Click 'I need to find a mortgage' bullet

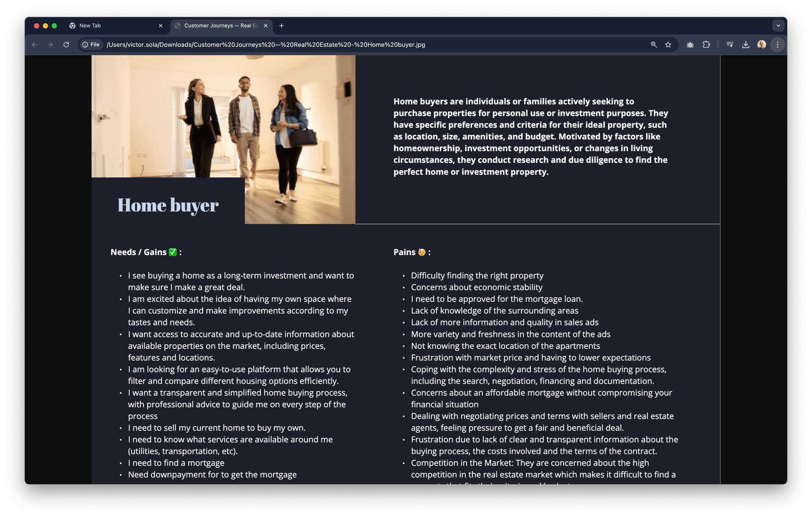point(176,463)
